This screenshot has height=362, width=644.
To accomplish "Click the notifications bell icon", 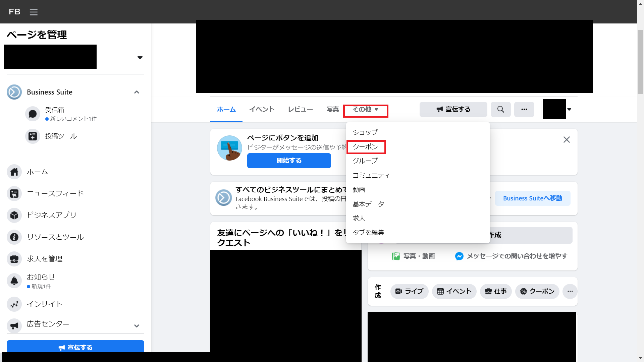I will pyautogui.click(x=14, y=281).
